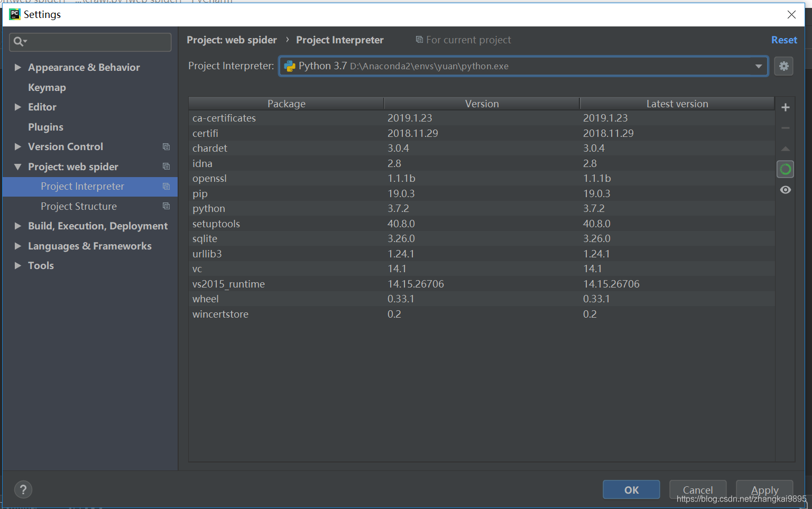The image size is (812, 509).
Task: Click the upgrade package arrow icon
Action: pyautogui.click(x=786, y=149)
